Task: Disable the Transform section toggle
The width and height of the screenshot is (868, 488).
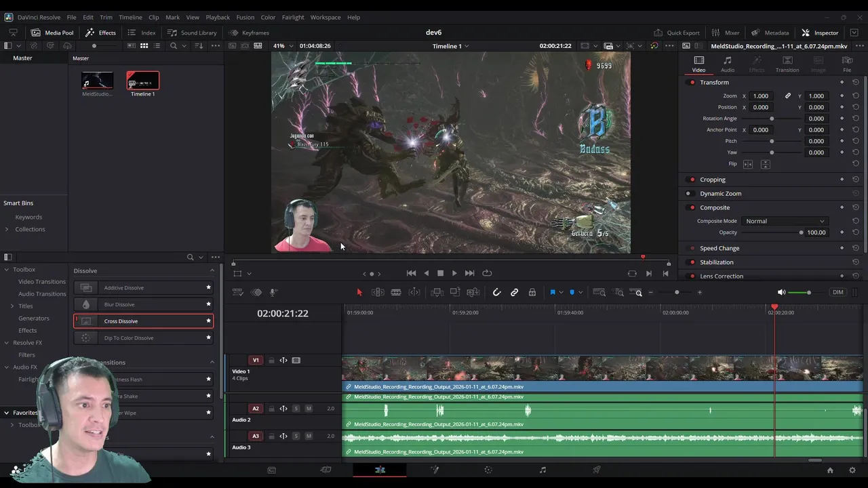Action: tap(692, 82)
